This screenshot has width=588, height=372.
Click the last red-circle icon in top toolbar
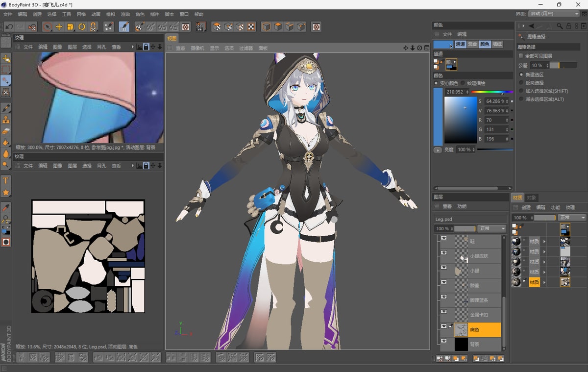point(317,26)
